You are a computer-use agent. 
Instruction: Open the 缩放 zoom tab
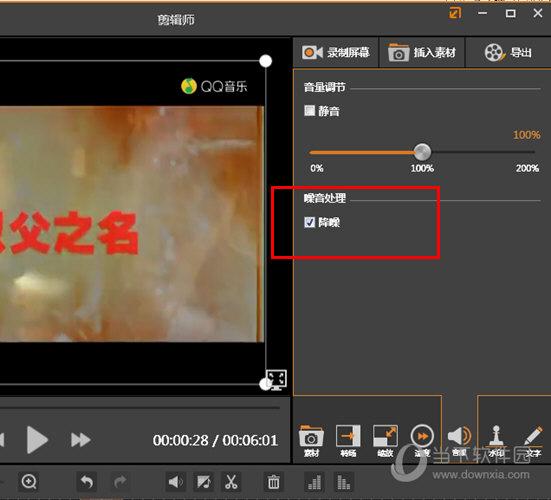[x=385, y=441]
